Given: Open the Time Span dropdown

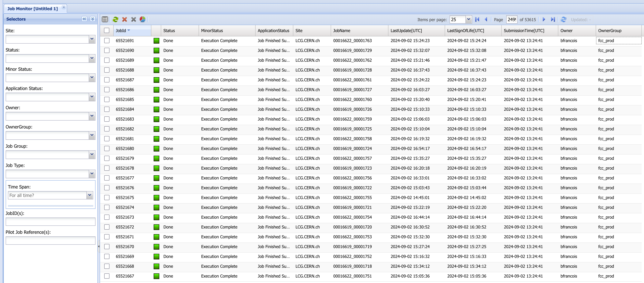Looking at the screenshot, I should [90, 195].
